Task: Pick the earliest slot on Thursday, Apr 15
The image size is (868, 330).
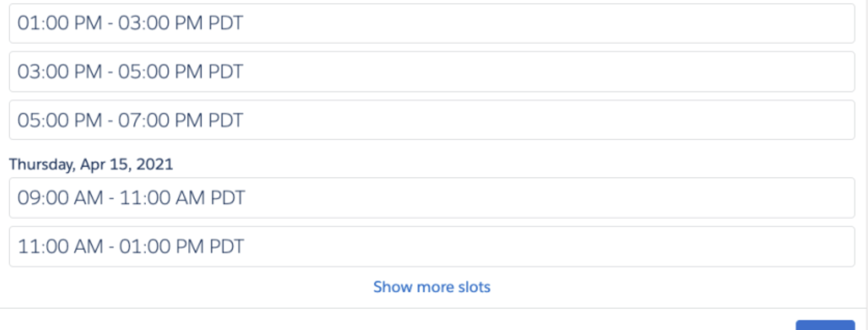Action: pos(432,198)
